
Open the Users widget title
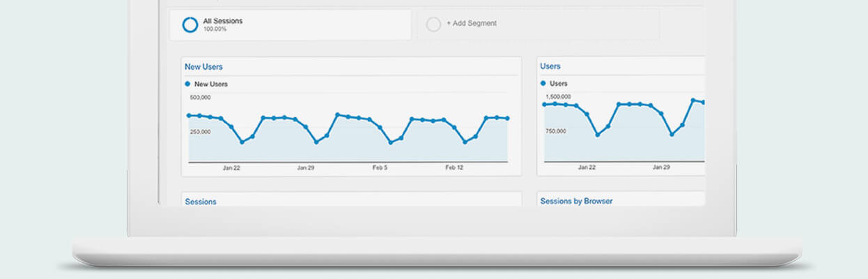coord(550,66)
